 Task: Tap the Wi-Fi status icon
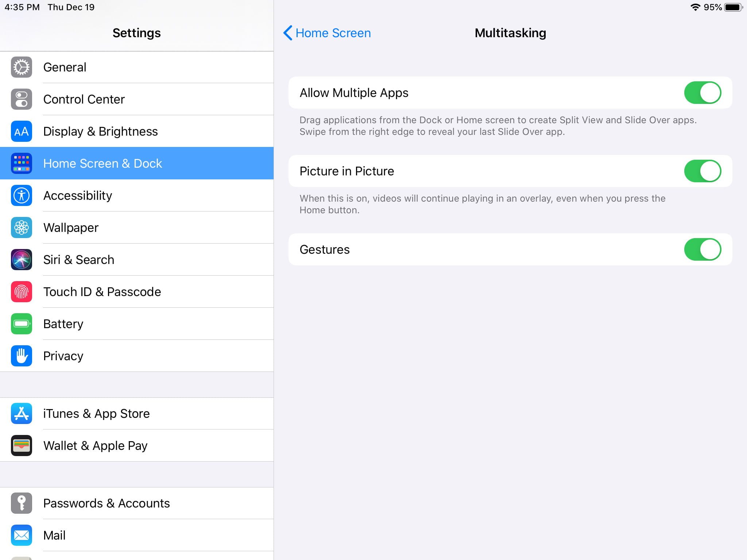695,7
